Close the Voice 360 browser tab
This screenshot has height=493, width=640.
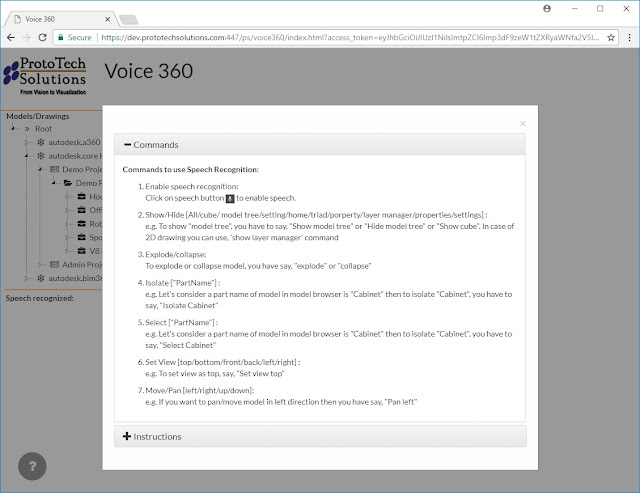(108, 19)
